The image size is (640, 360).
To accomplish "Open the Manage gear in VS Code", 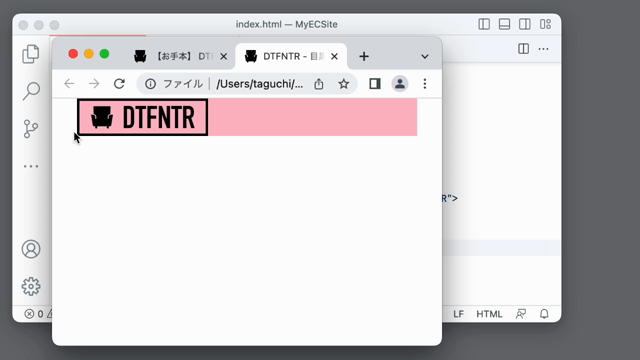I will pyautogui.click(x=31, y=287).
